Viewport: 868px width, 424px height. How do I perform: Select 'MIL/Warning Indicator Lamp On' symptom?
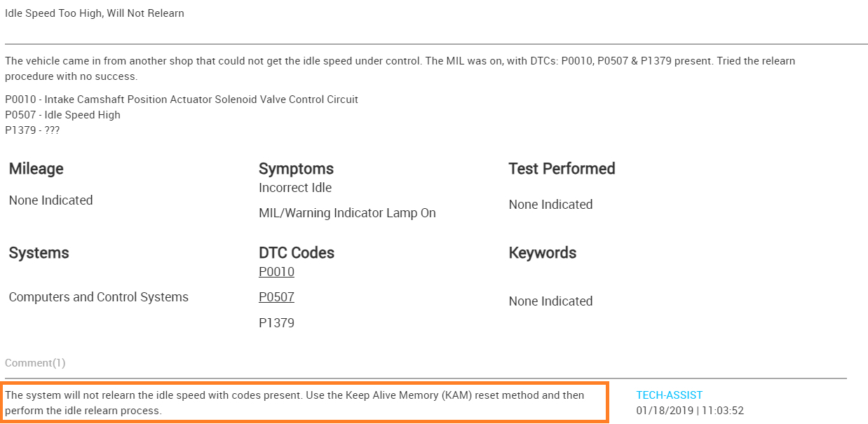pyautogui.click(x=347, y=213)
